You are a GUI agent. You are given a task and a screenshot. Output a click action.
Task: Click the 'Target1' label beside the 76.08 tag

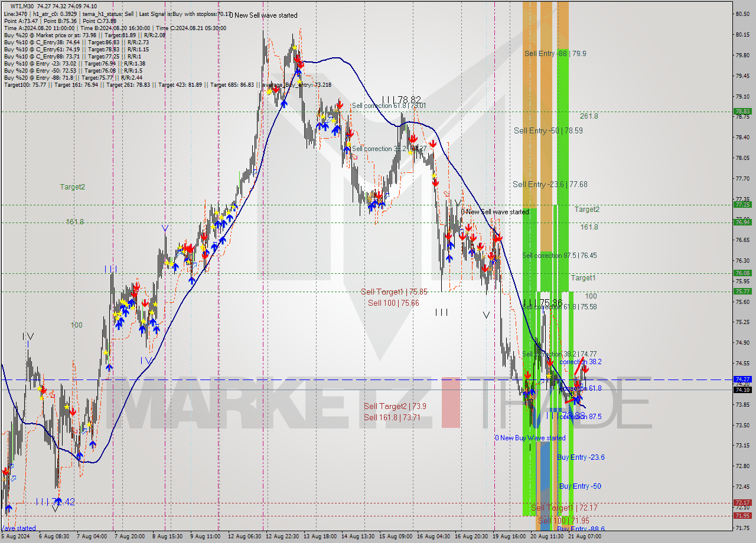[x=583, y=278]
